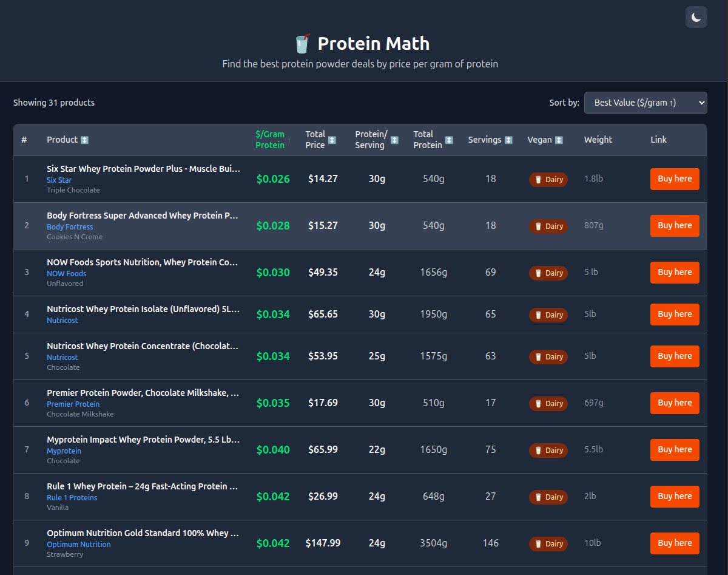728x575 pixels.
Task: Click the 5.5lb weight value
Action: [x=593, y=449]
